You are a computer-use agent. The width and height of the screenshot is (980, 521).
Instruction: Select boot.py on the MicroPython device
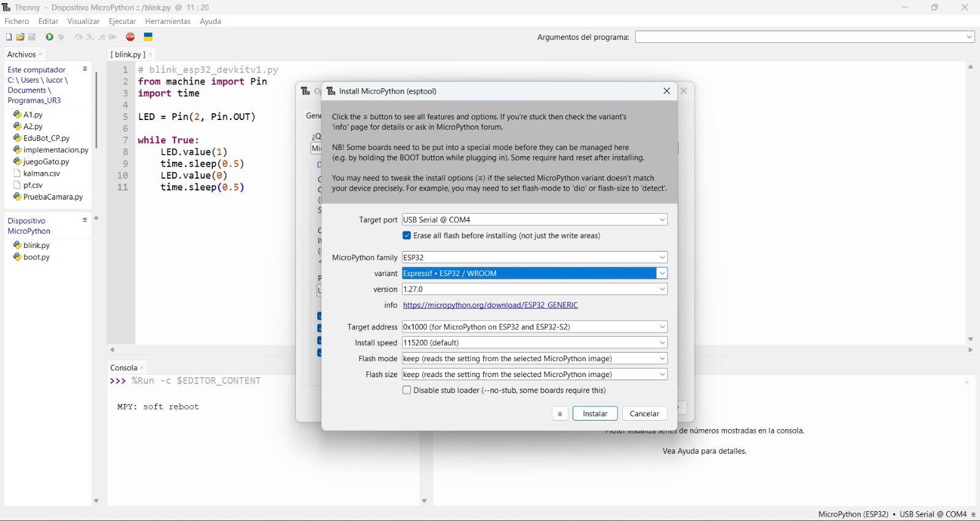(32, 257)
